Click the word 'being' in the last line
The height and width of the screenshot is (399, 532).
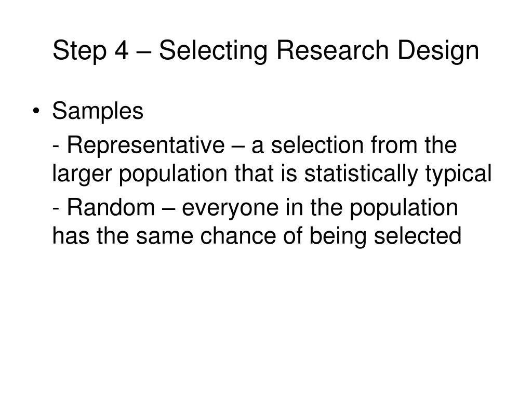click(x=338, y=236)
